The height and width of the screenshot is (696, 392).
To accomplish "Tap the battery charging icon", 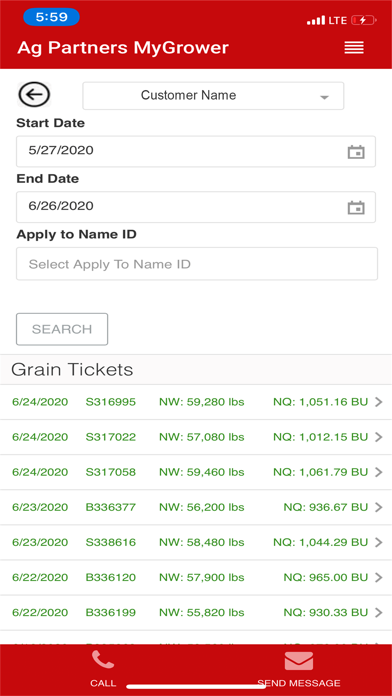I will [x=364, y=20].
